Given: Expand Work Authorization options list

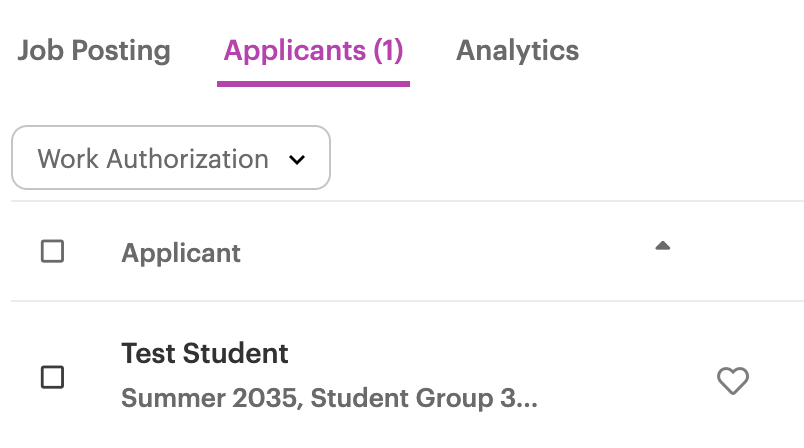Looking at the screenshot, I should point(171,158).
